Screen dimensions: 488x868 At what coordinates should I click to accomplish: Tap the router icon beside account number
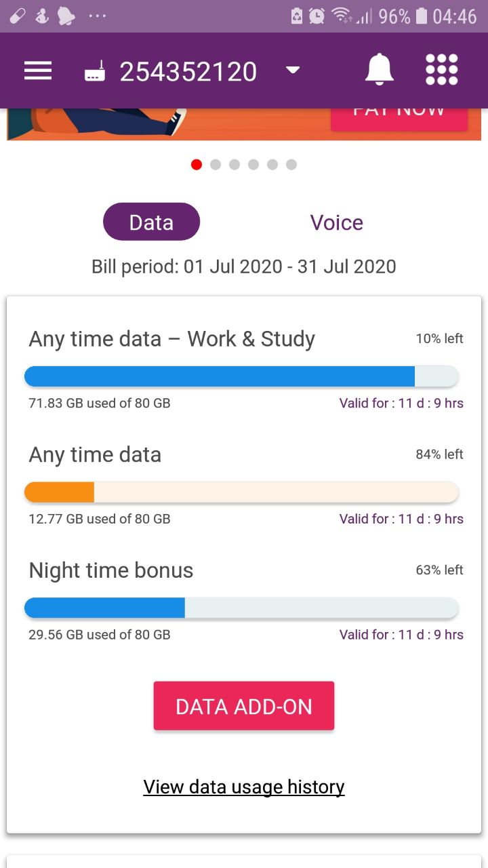coord(95,71)
